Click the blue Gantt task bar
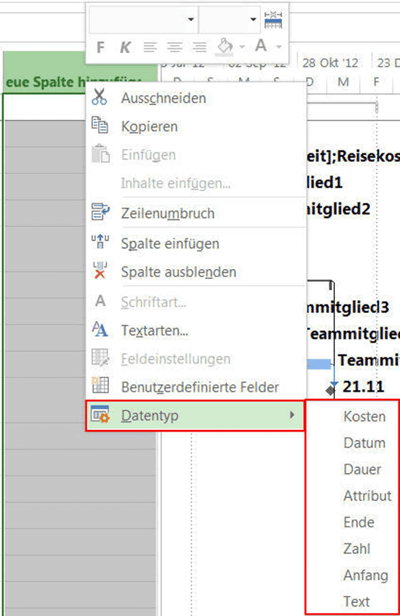This screenshot has width=400, height=616. coord(319,364)
